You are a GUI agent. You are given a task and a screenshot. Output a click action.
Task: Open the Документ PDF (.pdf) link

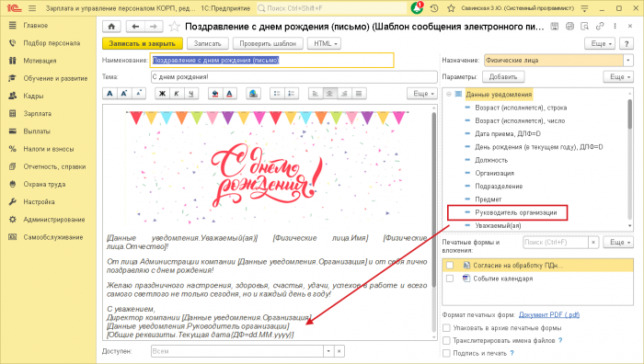point(549,314)
